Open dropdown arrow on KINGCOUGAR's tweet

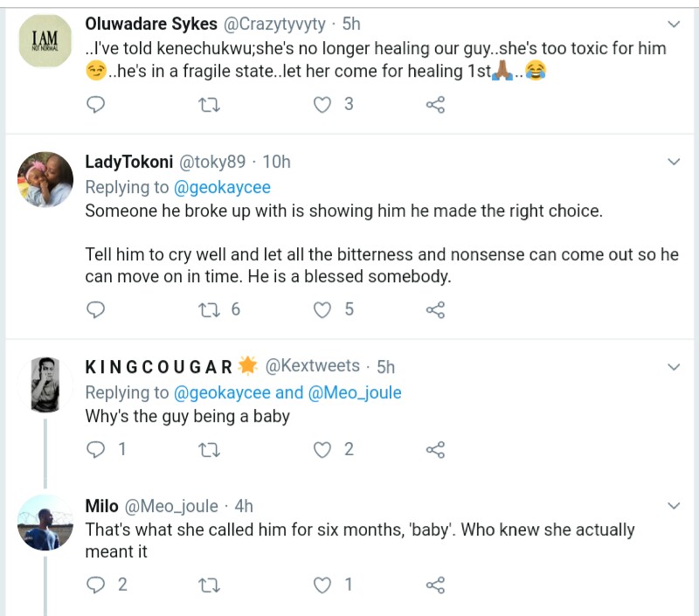click(x=674, y=366)
